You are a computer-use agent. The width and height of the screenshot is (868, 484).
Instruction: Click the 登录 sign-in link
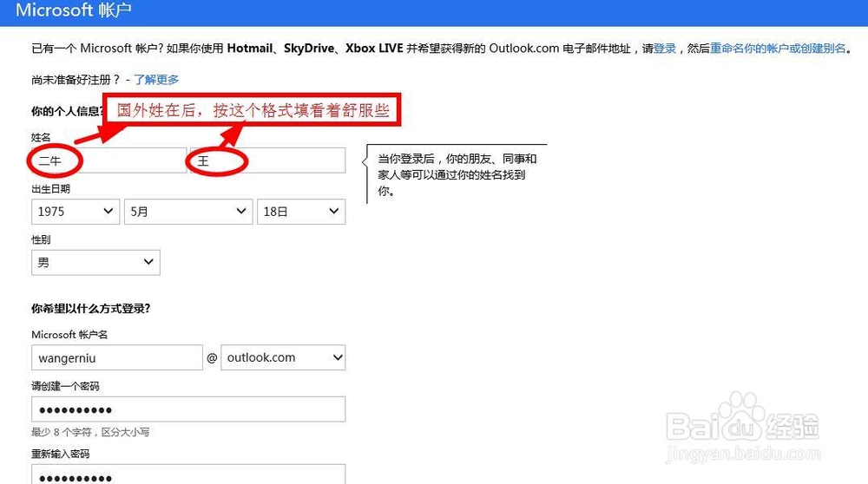[x=665, y=49]
